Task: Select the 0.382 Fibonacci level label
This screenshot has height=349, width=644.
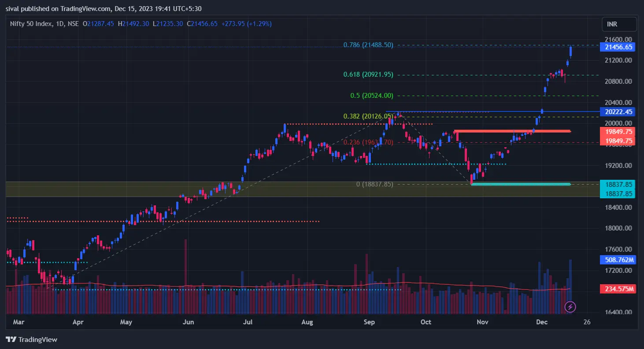Action: tap(368, 116)
